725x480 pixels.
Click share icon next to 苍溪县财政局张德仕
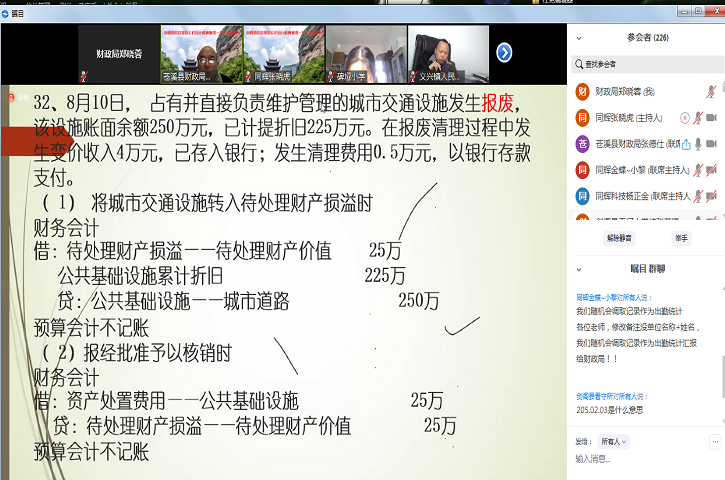click(x=686, y=143)
